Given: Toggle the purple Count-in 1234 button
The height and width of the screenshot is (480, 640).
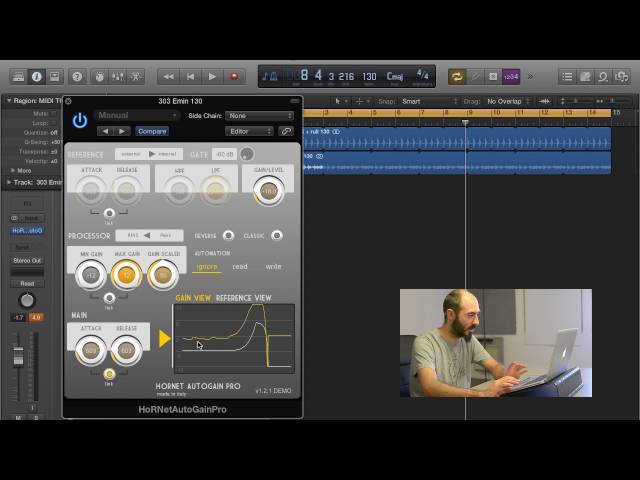Looking at the screenshot, I should click(511, 76).
